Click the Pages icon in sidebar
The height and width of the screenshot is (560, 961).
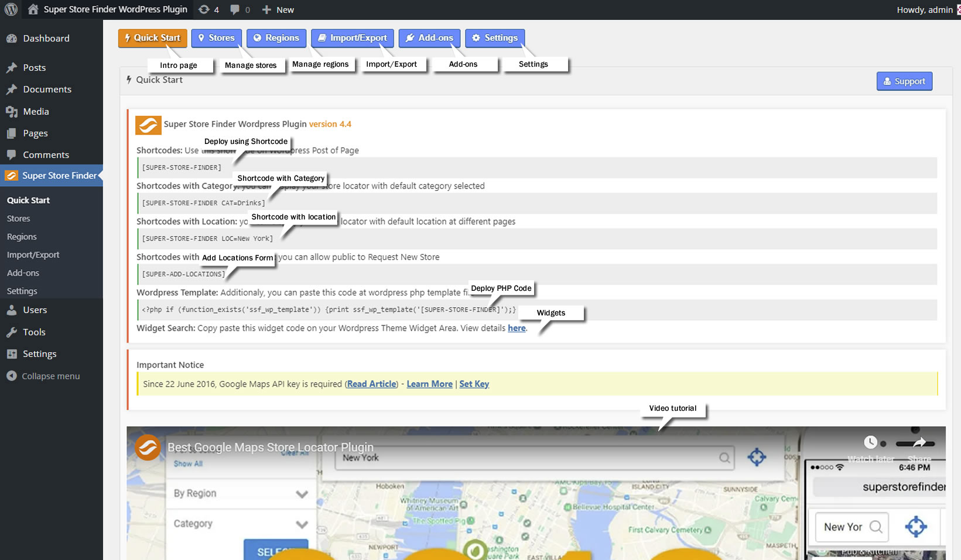12,133
